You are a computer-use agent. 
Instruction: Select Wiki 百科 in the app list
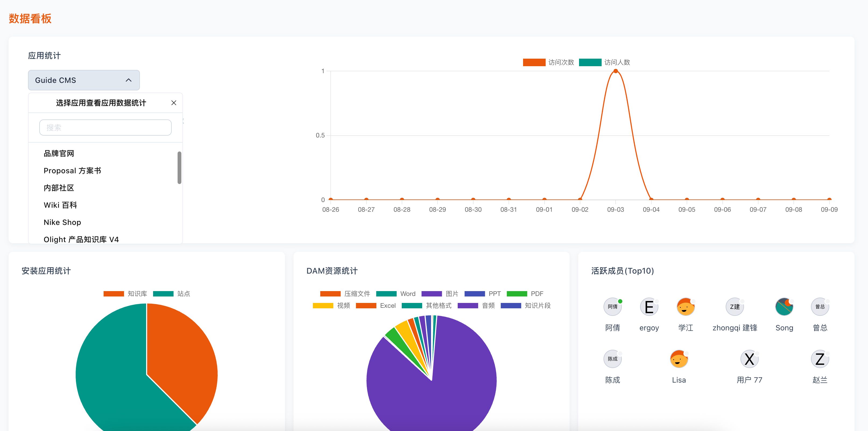[60, 205]
